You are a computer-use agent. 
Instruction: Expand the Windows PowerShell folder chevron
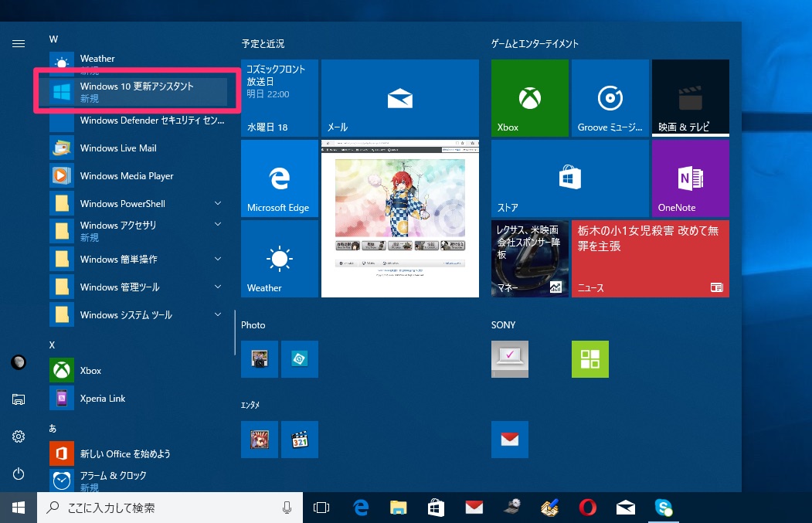click(218, 203)
